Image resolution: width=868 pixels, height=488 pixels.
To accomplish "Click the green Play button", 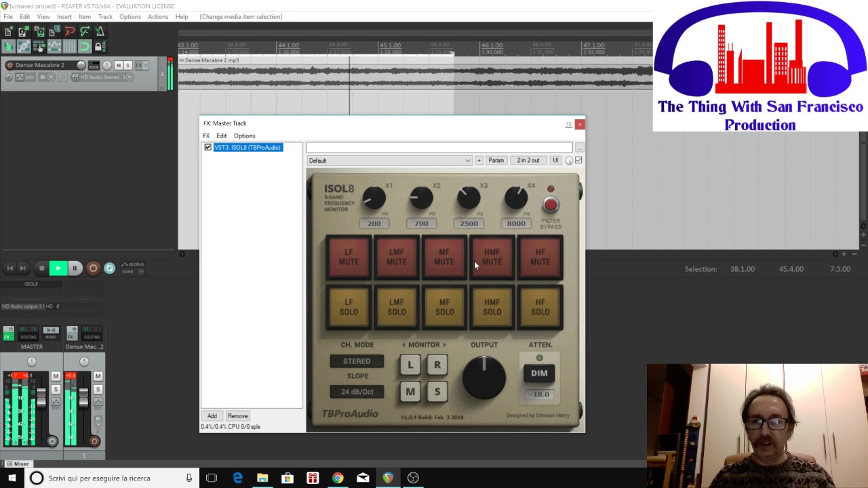I will point(58,268).
